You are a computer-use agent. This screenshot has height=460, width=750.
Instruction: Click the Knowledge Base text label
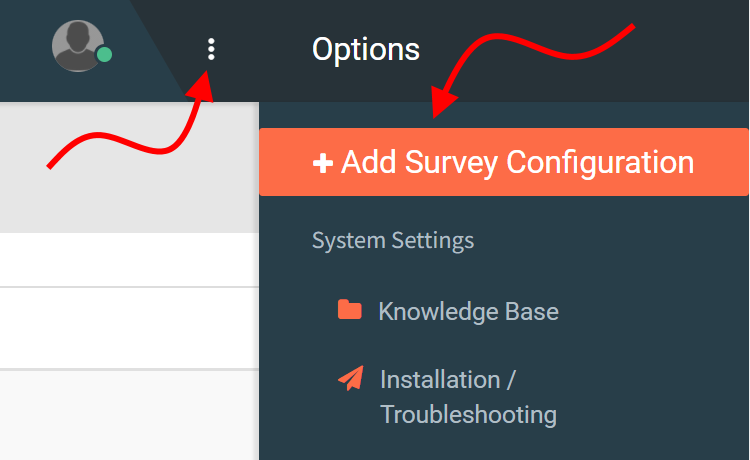468,312
